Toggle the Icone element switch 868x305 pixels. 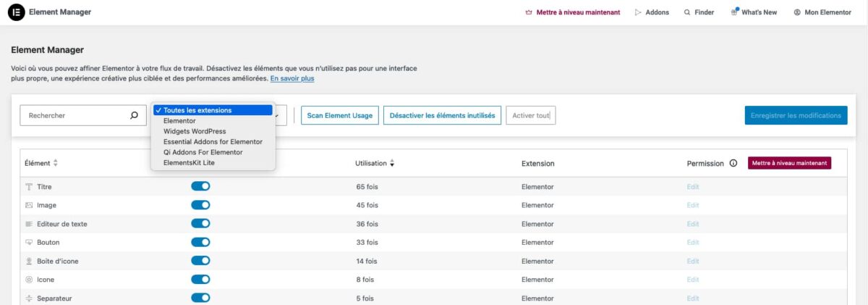(200, 280)
